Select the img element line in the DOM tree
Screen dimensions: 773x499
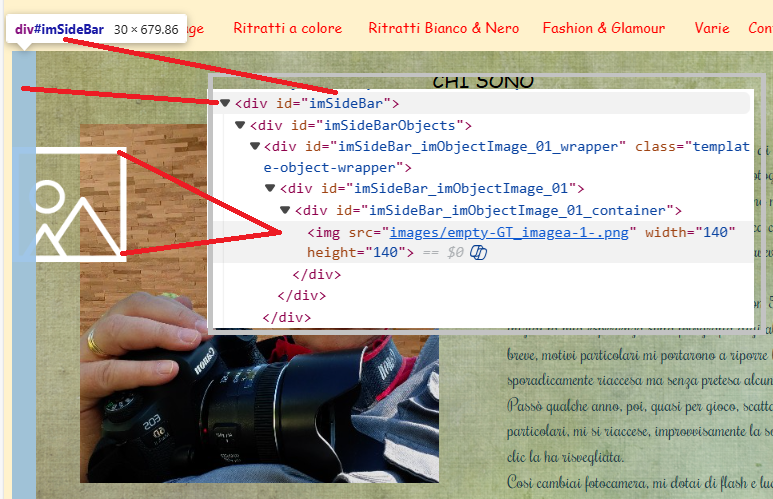(330, 232)
